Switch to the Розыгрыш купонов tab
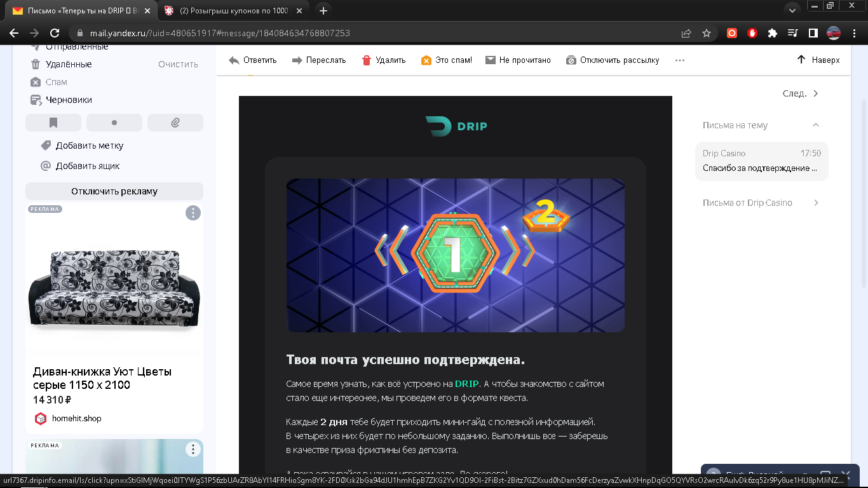Viewport: 868px width, 488px height. [x=233, y=11]
